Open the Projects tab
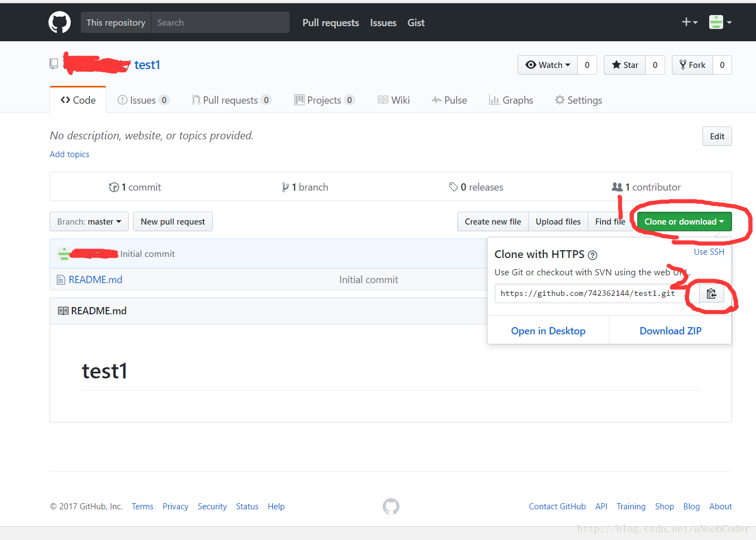Image resolution: width=756 pixels, height=540 pixels. [324, 100]
